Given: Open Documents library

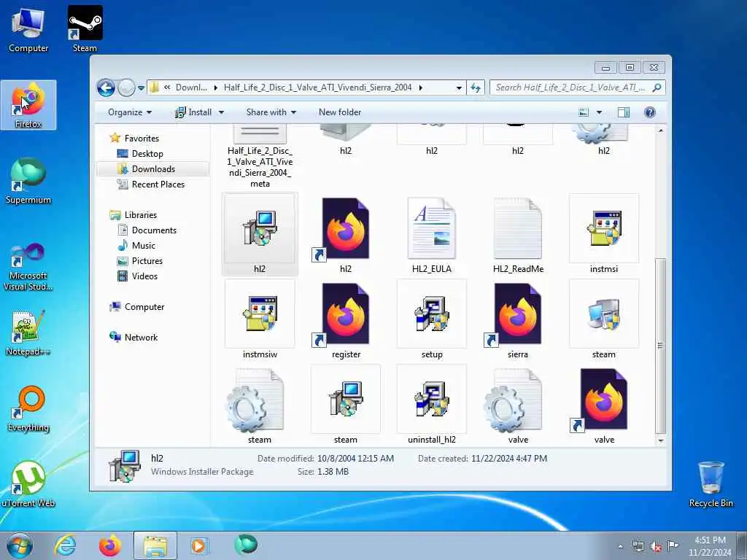Looking at the screenshot, I should click(x=154, y=230).
